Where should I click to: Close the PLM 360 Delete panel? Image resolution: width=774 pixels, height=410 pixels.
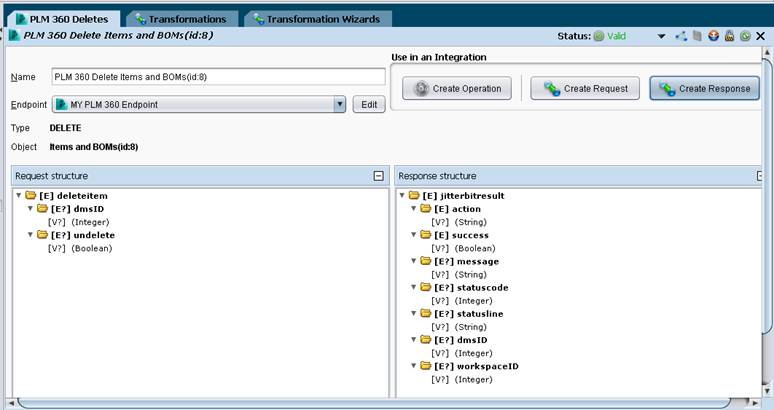(761, 36)
